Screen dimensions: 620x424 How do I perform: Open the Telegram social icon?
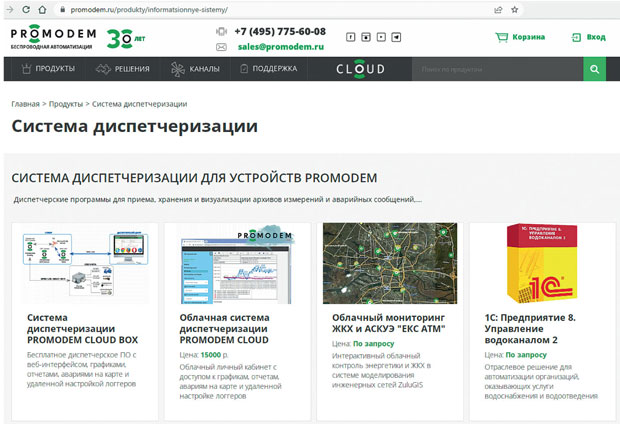[396, 37]
